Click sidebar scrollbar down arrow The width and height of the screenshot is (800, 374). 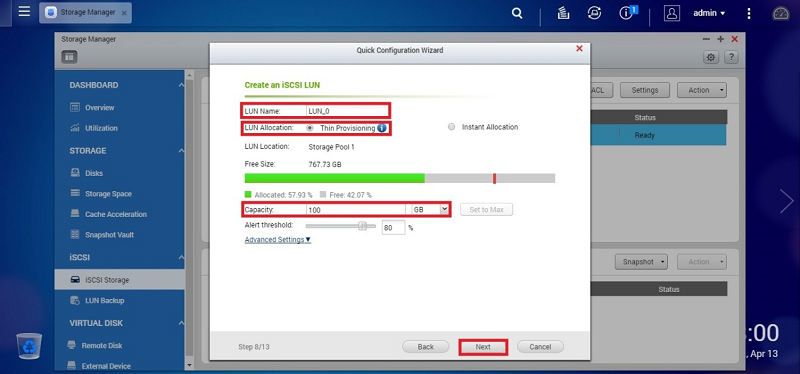[x=190, y=365]
